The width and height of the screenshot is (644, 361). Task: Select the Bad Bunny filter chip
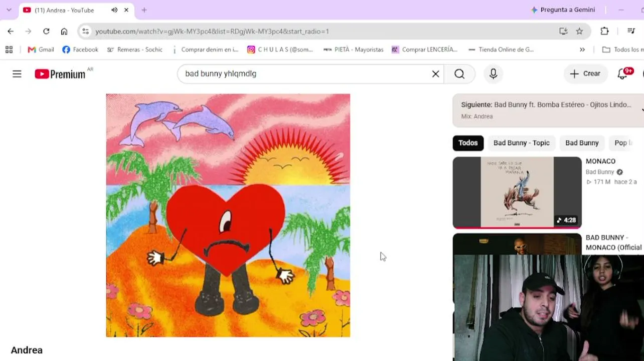(582, 143)
